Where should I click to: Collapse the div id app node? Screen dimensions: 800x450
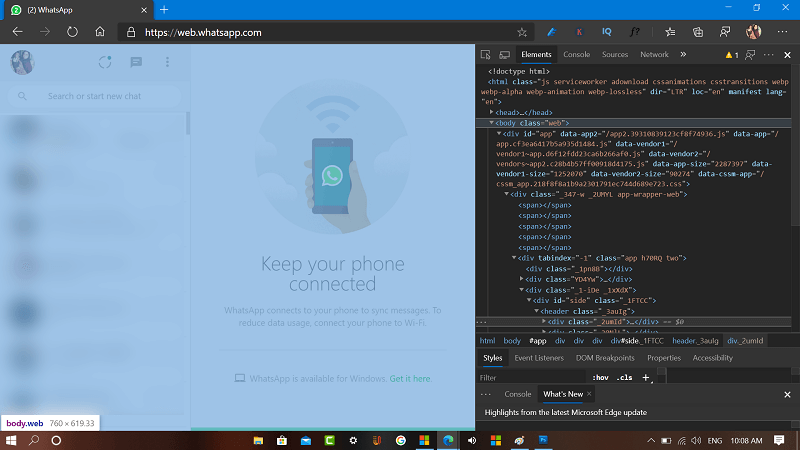pyautogui.click(x=499, y=134)
